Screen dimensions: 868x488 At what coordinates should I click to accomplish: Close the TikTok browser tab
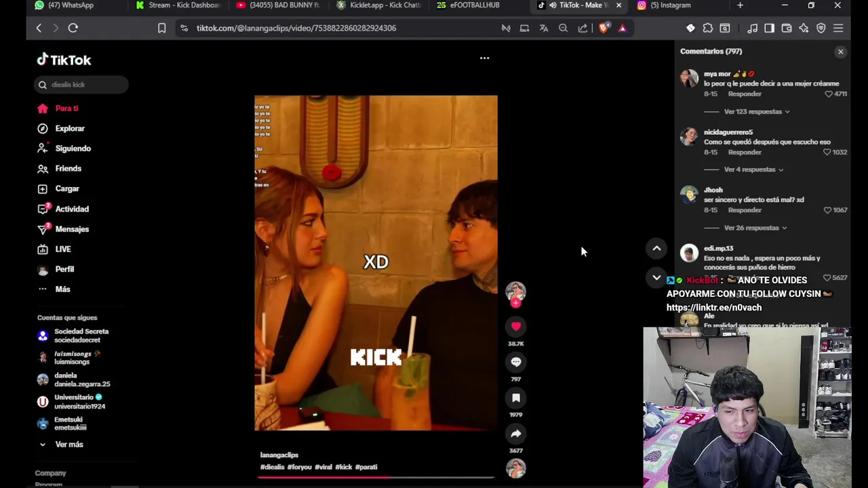click(618, 5)
